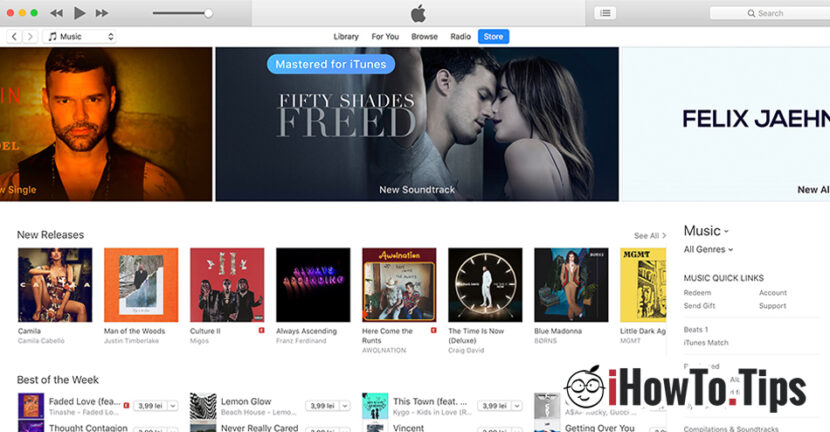Switch to the Store tab
The height and width of the screenshot is (432, 830).
493,37
